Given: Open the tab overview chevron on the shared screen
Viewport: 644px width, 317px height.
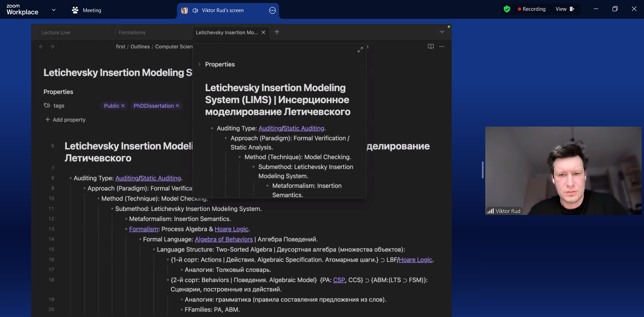Looking at the screenshot, I should [x=442, y=32].
